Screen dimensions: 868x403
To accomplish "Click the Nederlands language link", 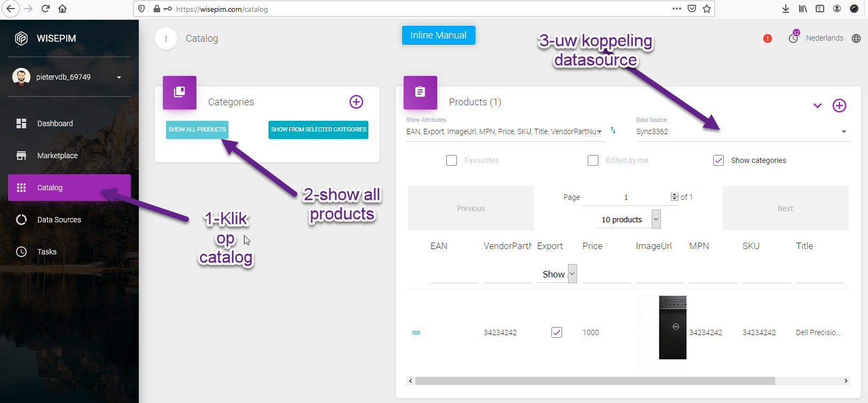I will tap(825, 38).
